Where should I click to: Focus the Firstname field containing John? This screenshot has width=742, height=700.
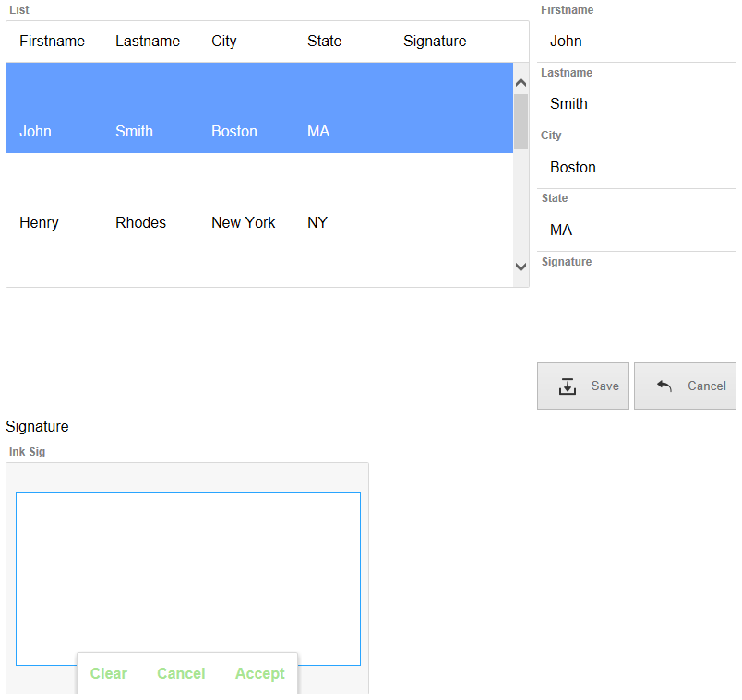637,42
